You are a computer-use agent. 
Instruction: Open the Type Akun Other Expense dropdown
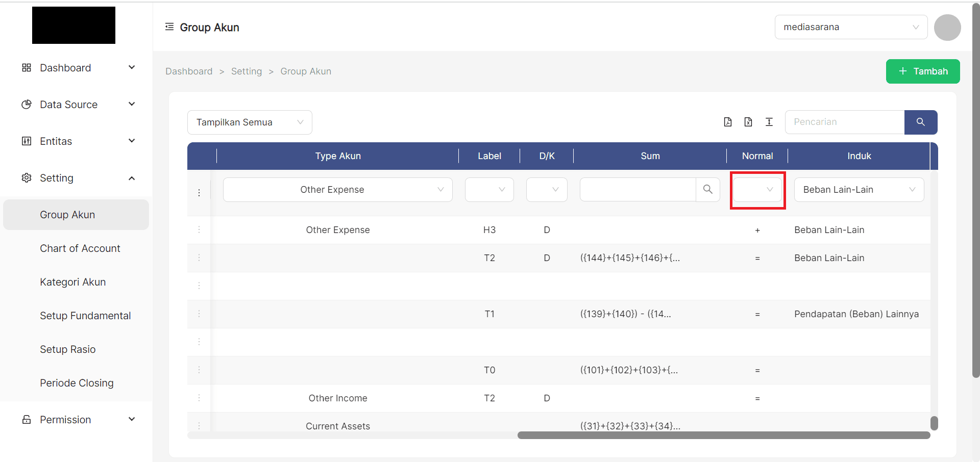pyautogui.click(x=337, y=190)
